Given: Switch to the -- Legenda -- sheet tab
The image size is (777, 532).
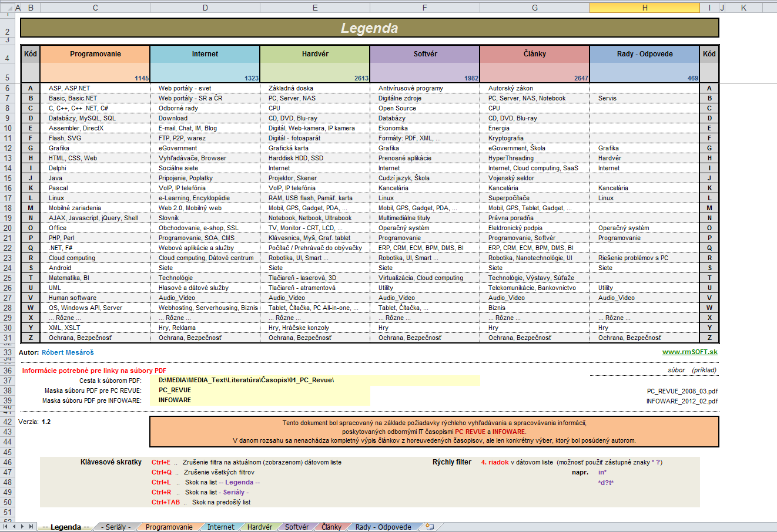Looking at the screenshot, I should tap(66, 527).
